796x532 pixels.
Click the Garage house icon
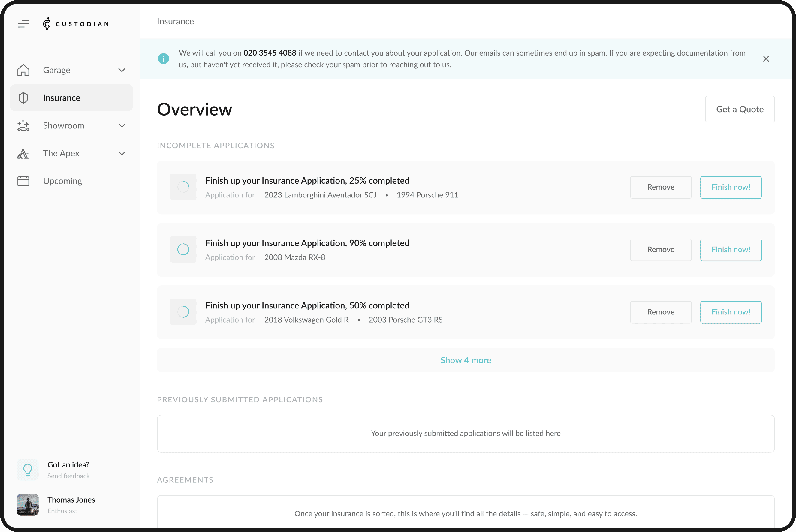[x=23, y=70]
